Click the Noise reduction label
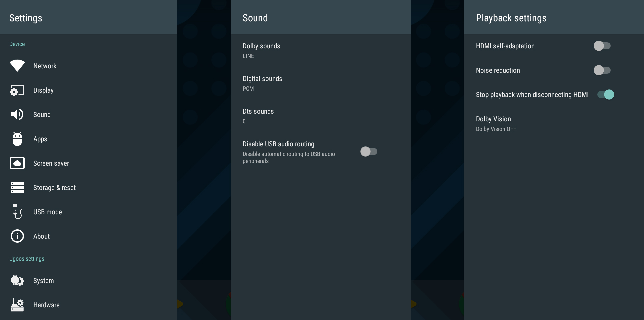Screen dimensions: 644x320 [498, 70]
